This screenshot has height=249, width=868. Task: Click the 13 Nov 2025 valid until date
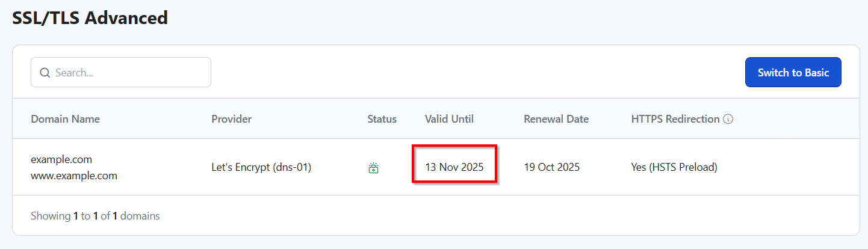point(454,168)
